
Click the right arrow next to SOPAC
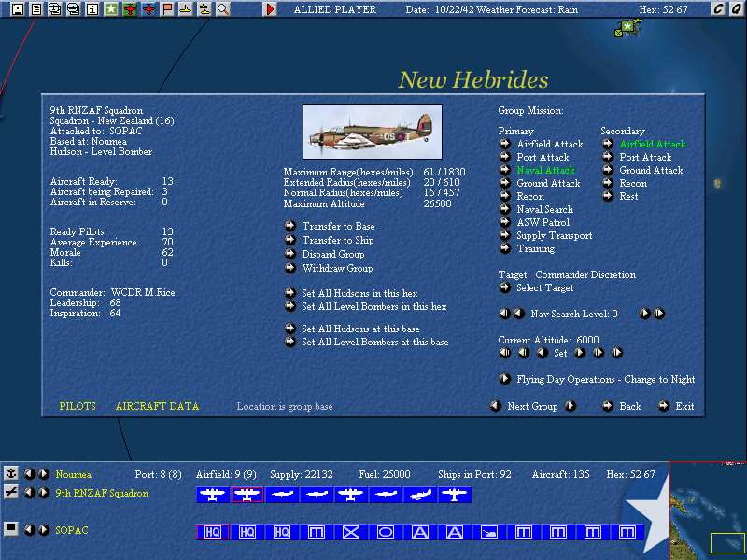coord(44,530)
